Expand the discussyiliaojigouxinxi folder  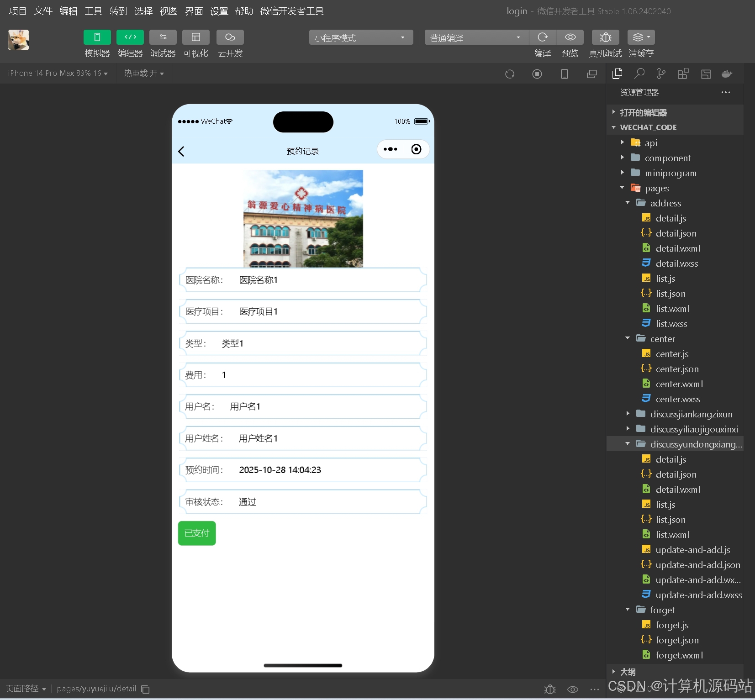pyautogui.click(x=675, y=429)
